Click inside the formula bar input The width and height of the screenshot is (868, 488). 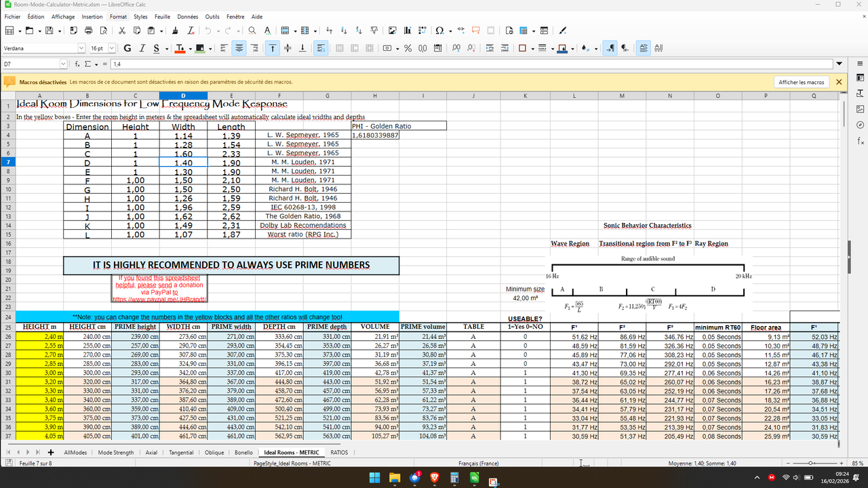point(271,64)
